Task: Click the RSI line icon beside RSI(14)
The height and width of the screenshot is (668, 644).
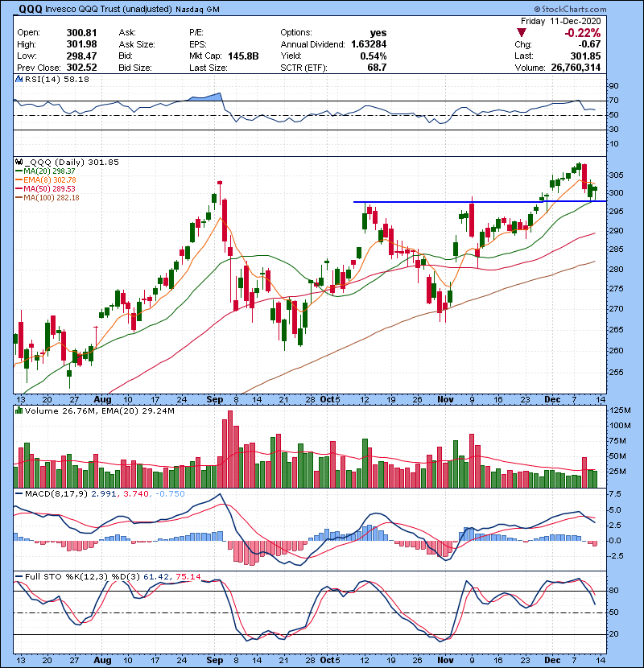Action: (x=19, y=79)
